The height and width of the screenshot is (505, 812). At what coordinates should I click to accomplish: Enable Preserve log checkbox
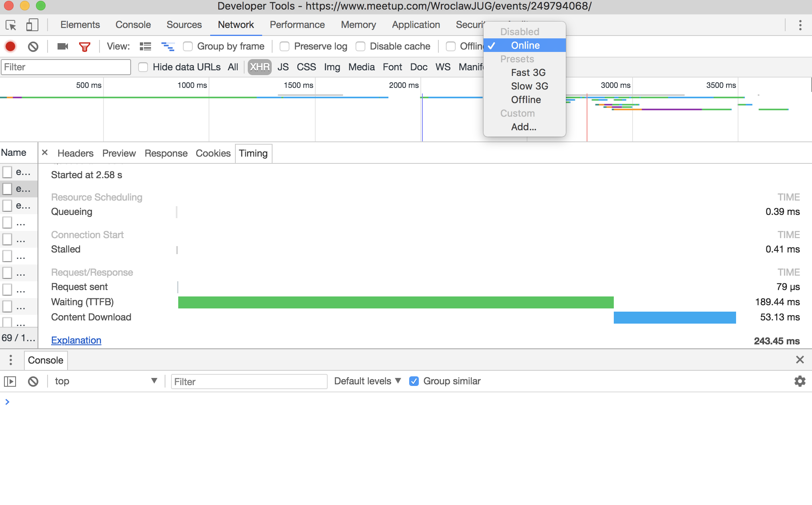[285, 46]
